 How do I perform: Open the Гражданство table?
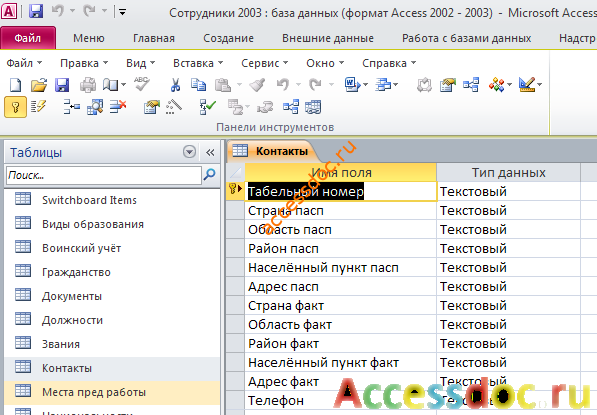tap(112, 272)
